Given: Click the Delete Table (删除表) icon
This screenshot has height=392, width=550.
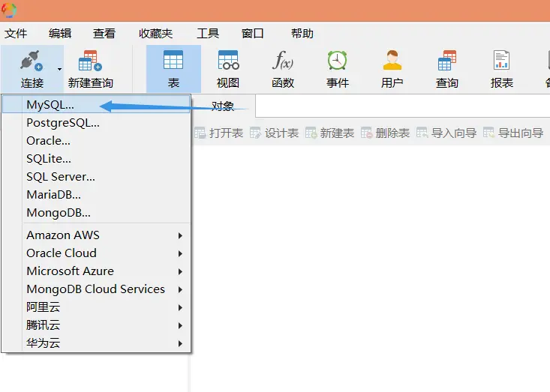Looking at the screenshot, I should [367, 133].
